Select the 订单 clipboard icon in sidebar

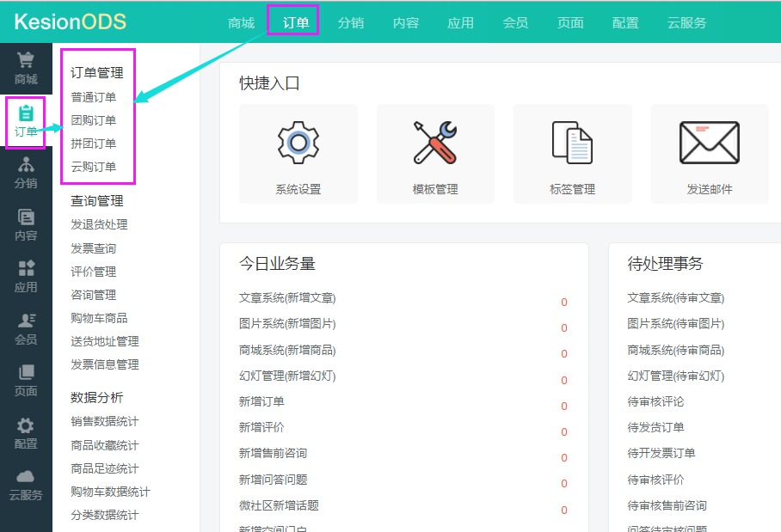point(26,113)
